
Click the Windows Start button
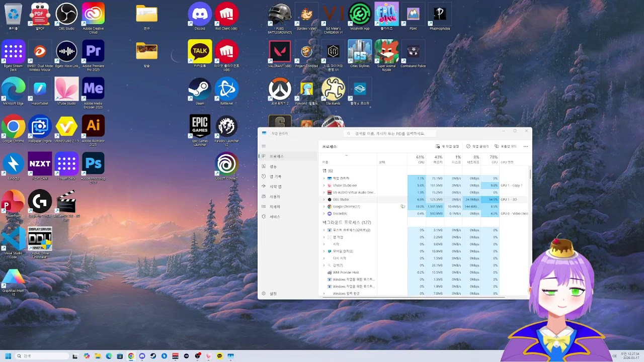point(8,356)
